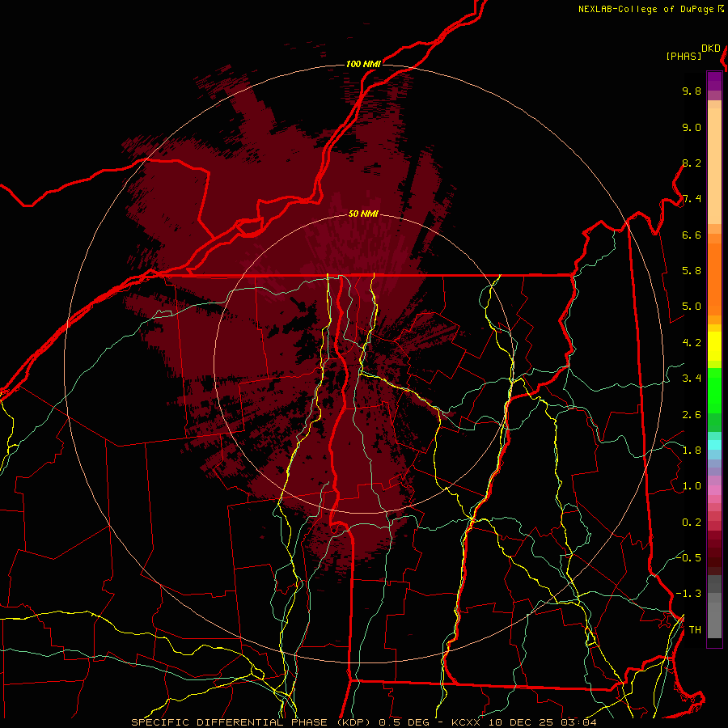Viewport: 728px width, 728px height.
Task: Click the cyan section of the color bar
Action: 714,445
